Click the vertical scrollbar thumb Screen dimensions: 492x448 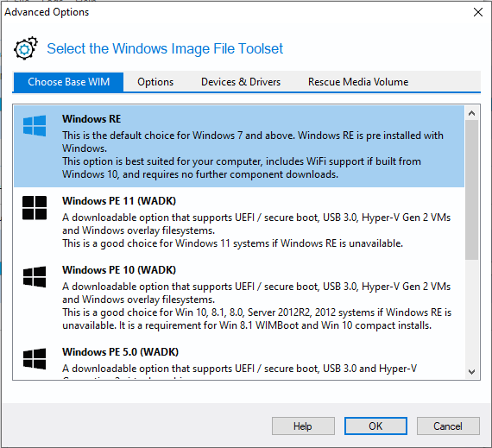click(471, 190)
